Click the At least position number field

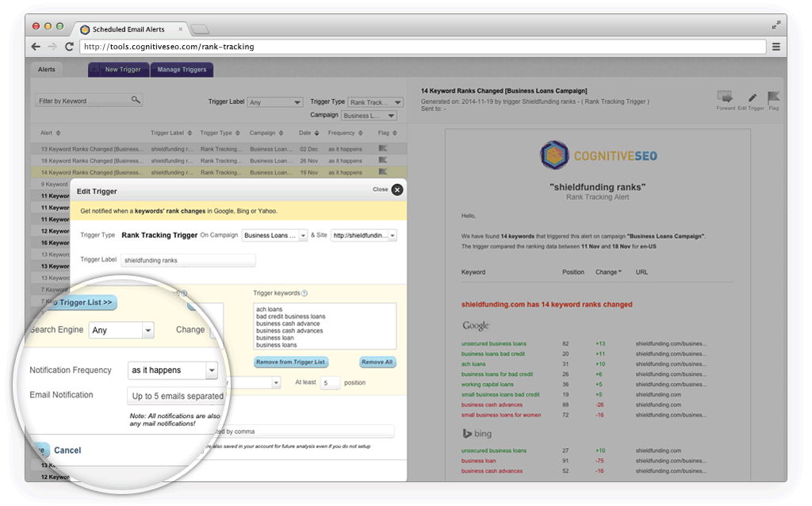click(330, 383)
